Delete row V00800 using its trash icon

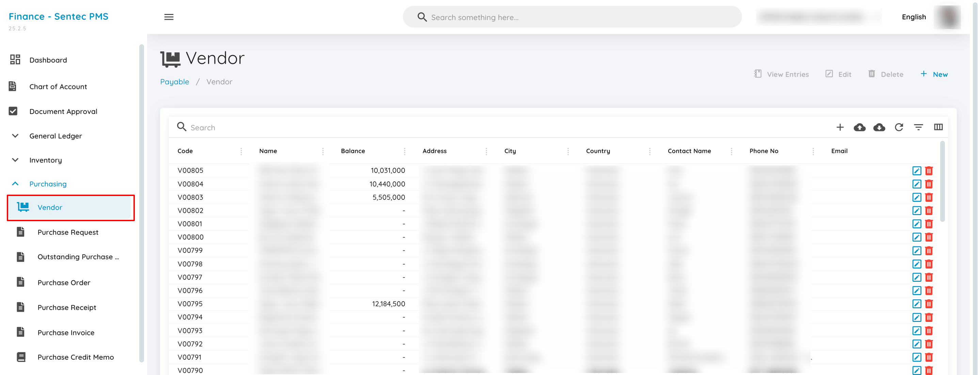tap(929, 237)
